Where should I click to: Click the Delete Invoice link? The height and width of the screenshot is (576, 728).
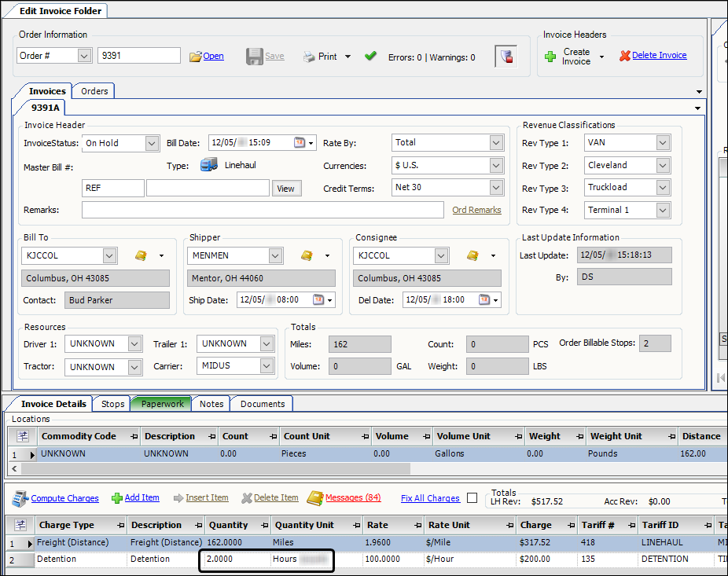pyautogui.click(x=659, y=56)
